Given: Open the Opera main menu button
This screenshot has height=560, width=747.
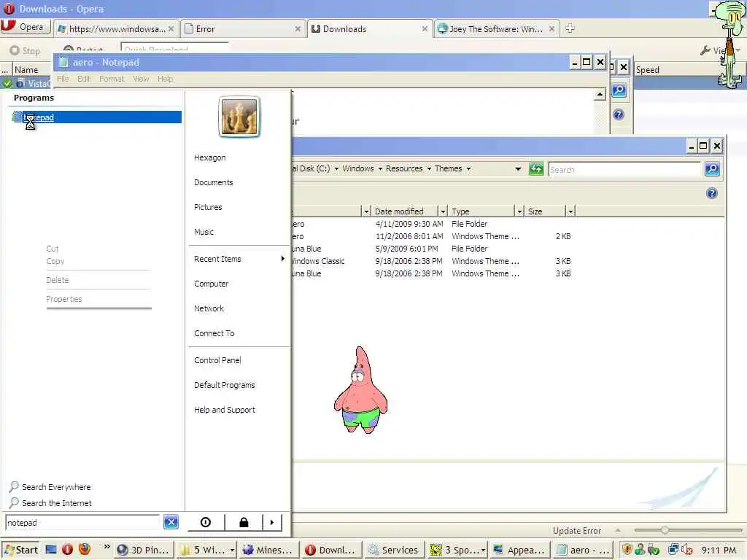Looking at the screenshot, I should 26,27.
